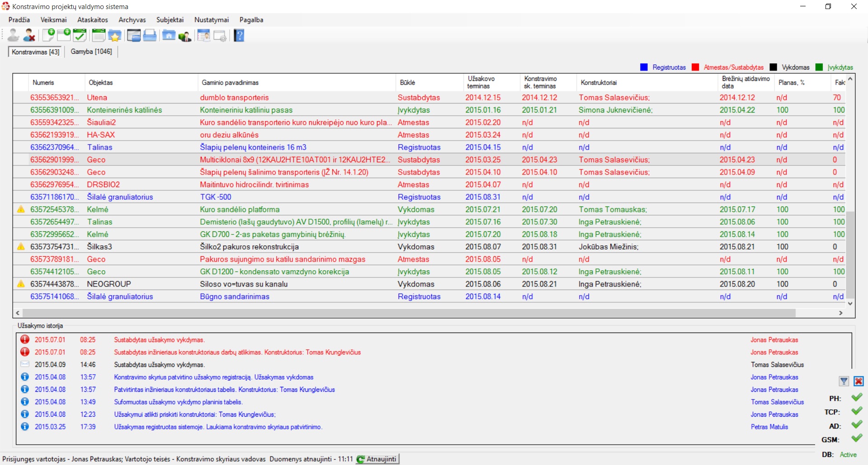
Task: Click the window with gear settings icon
Action: tap(220, 35)
